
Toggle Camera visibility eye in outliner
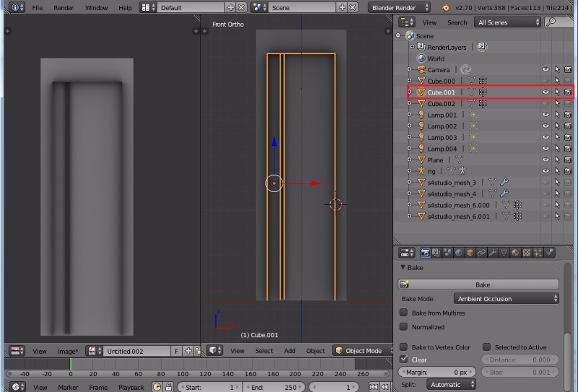coord(545,70)
